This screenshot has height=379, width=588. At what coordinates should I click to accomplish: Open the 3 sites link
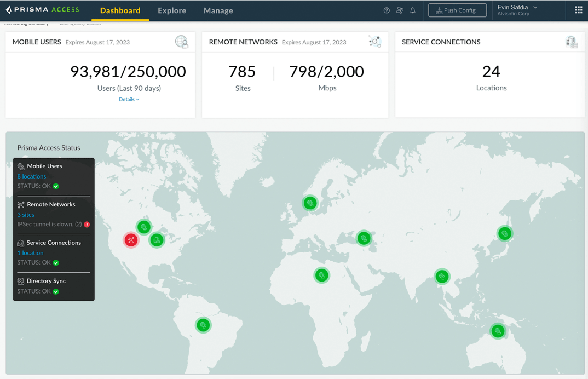tap(26, 215)
